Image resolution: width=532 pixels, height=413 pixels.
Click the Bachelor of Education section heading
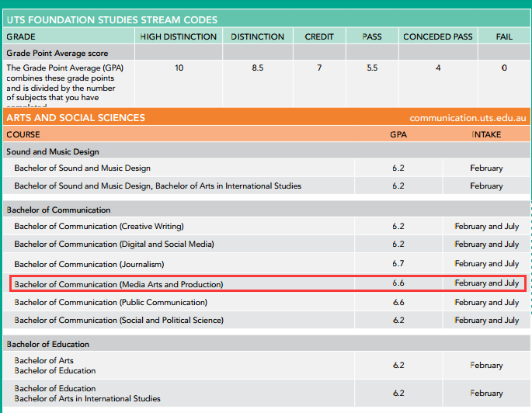tap(48, 344)
